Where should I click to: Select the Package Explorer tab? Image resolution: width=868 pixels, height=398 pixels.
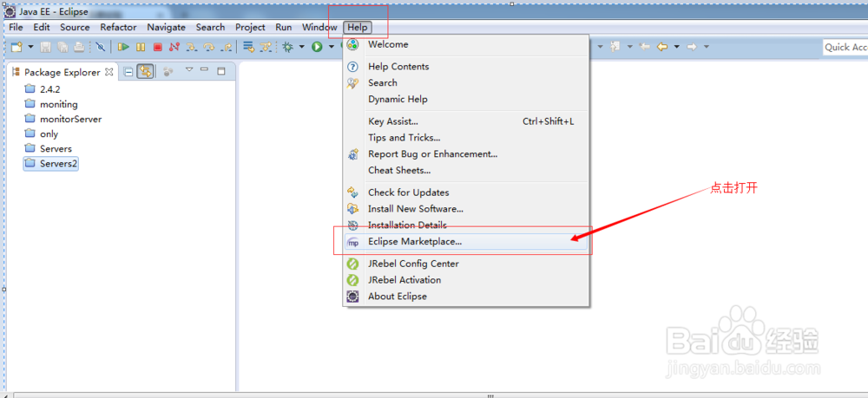62,72
